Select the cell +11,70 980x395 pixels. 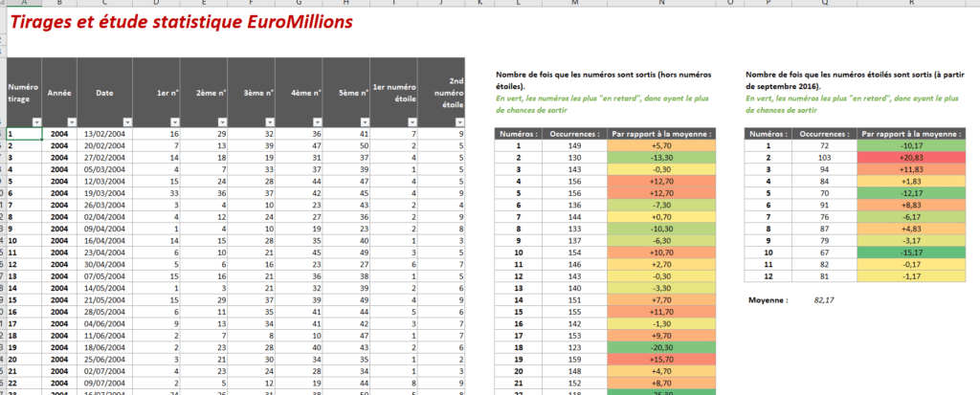click(661, 312)
